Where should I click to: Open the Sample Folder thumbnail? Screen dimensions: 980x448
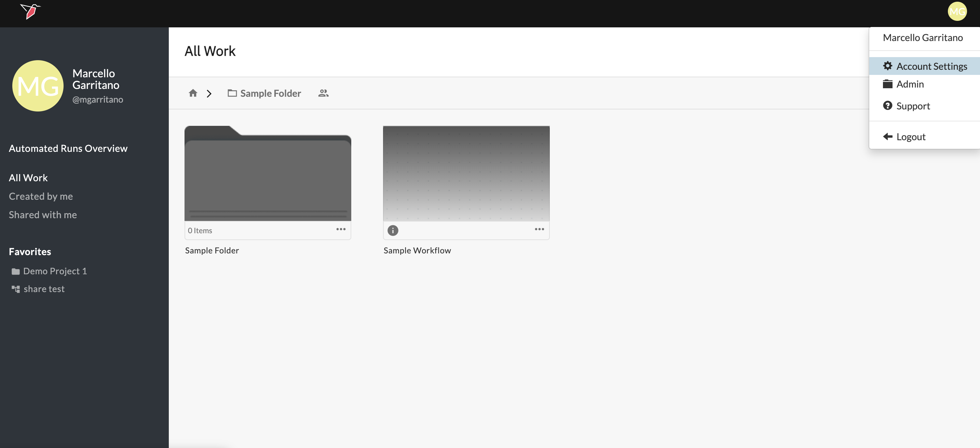(268, 174)
